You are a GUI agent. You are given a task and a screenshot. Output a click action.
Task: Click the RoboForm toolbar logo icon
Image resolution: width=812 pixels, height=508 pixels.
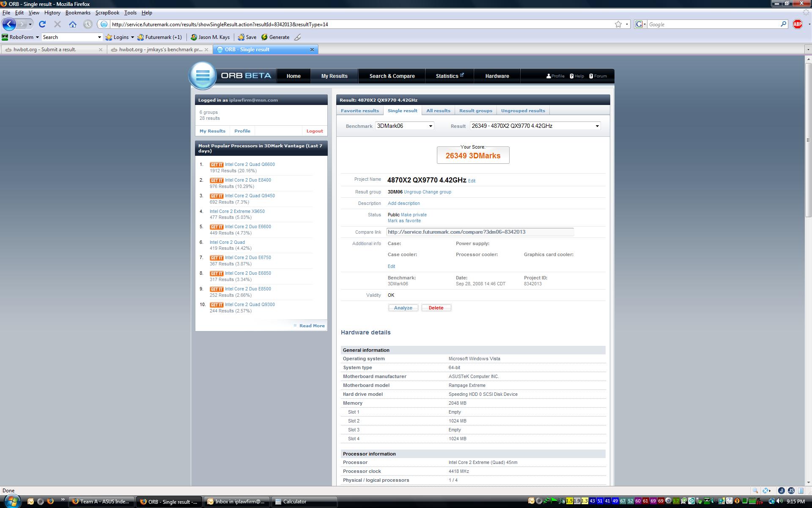(x=5, y=37)
